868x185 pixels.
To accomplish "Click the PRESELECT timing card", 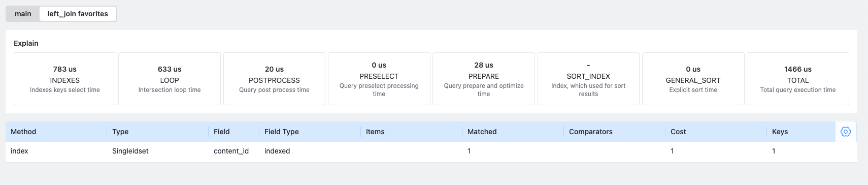I will [379, 79].
